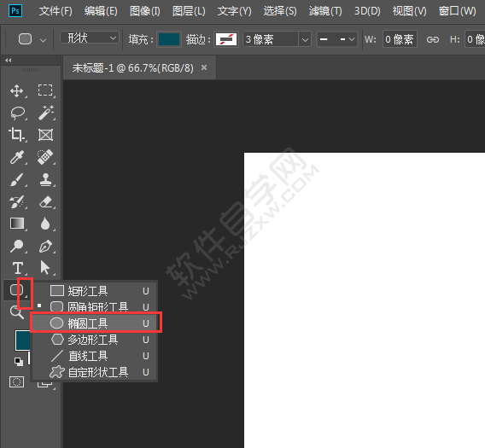The width and height of the screenshot is (485, 448).
Task: Toggle quick mask mode icon
Action: [17, 382]
